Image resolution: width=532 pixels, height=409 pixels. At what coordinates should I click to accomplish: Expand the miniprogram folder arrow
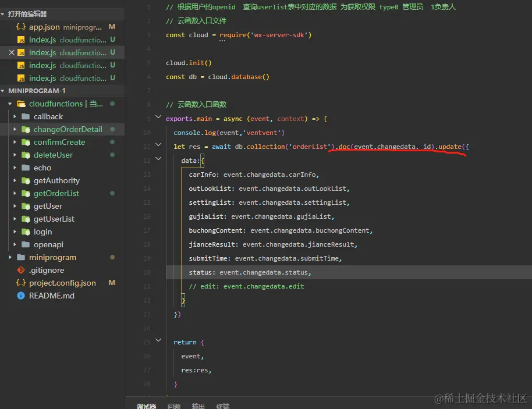(10, 257)
